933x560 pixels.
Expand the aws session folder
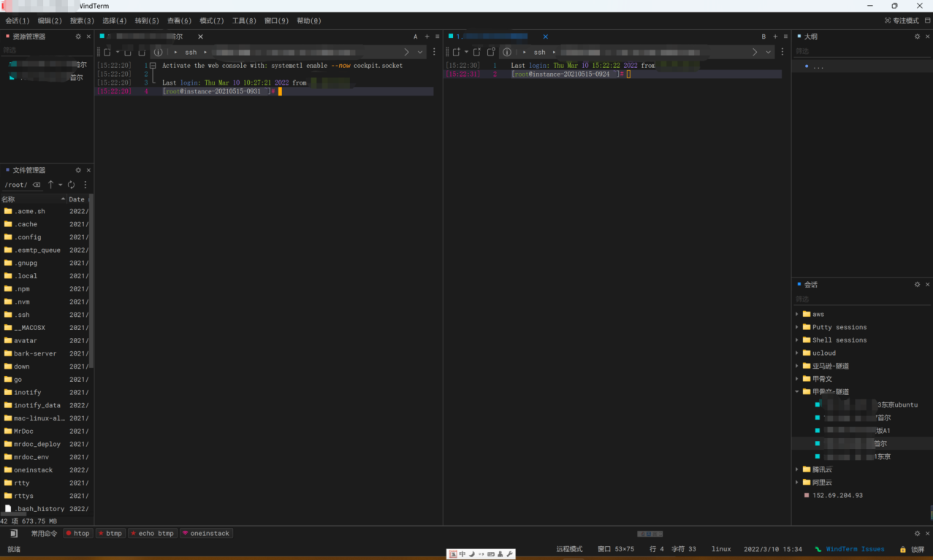click(x=797, y=315)
